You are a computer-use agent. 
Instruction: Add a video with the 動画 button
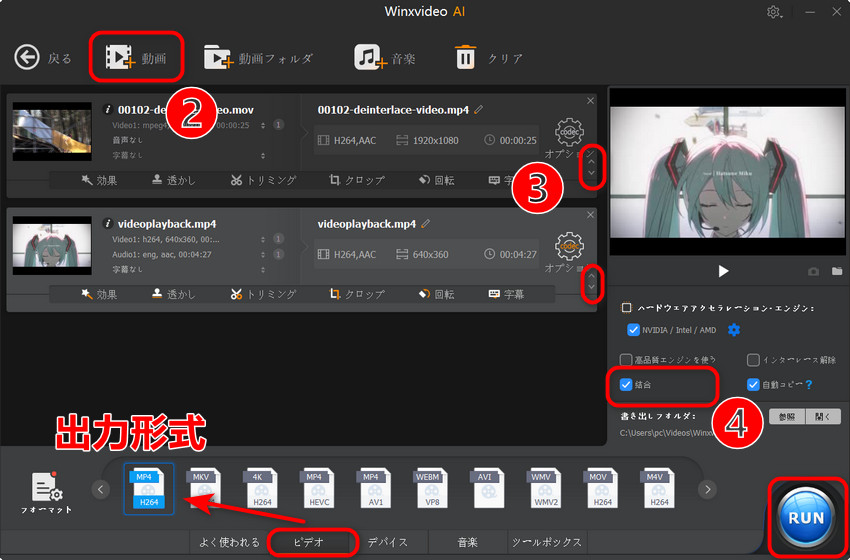[x=136, y=57]
